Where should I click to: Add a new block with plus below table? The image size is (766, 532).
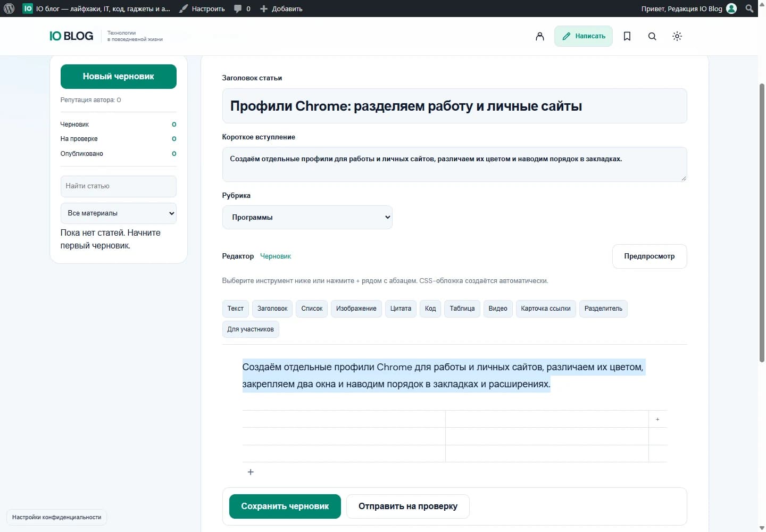(251, 472)
